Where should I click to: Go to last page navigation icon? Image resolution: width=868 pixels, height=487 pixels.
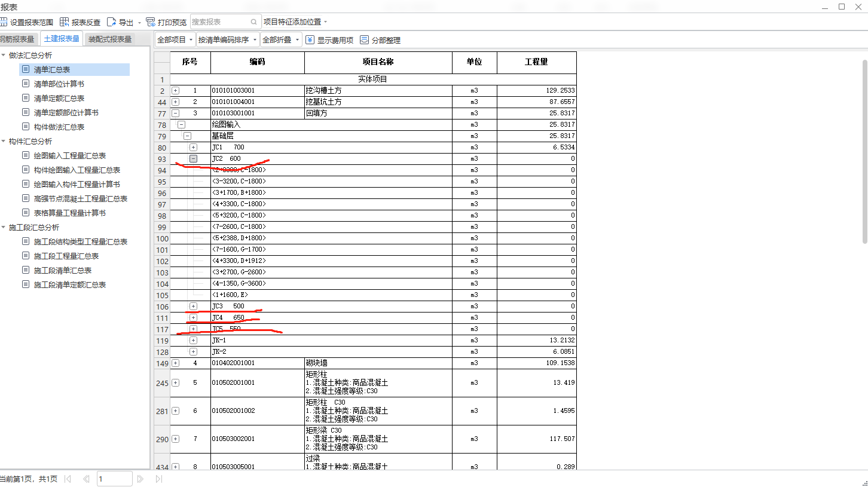[x=158, y=479]
